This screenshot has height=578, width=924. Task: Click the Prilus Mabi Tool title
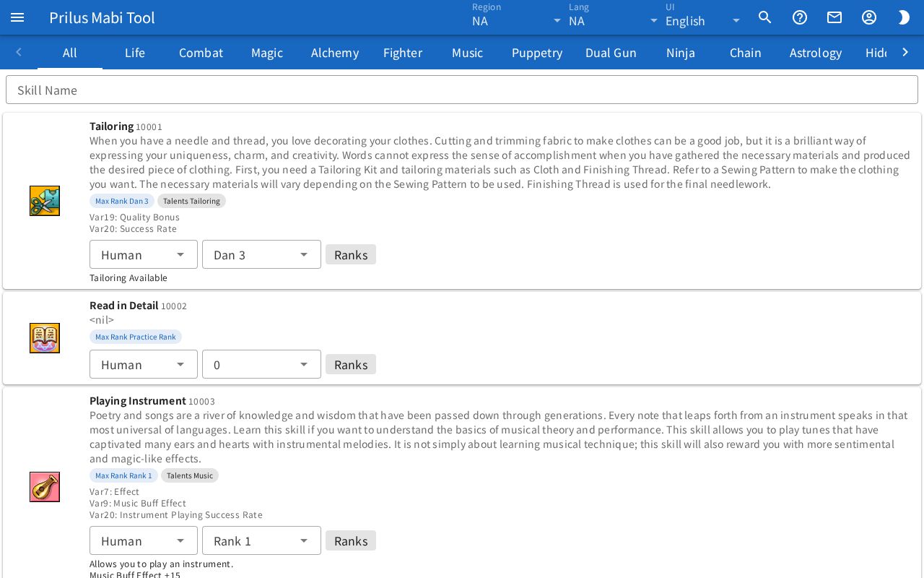pyautogui.click(x=102, y=17)
